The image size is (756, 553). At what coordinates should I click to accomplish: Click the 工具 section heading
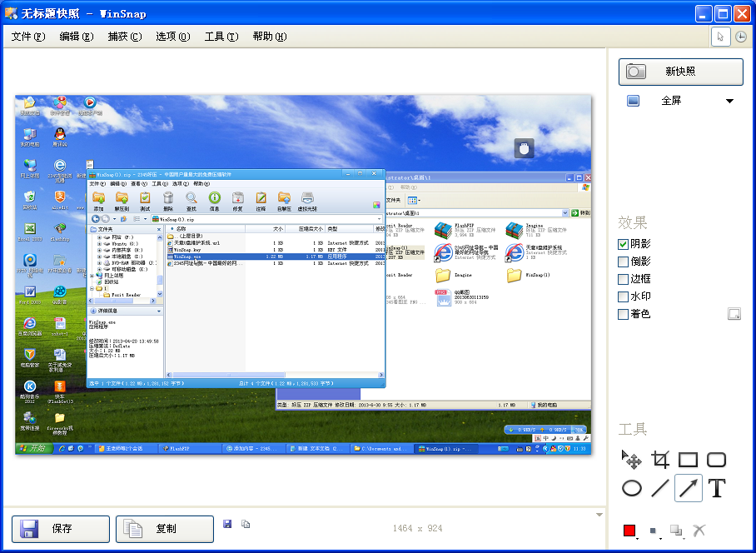point(633,429)
